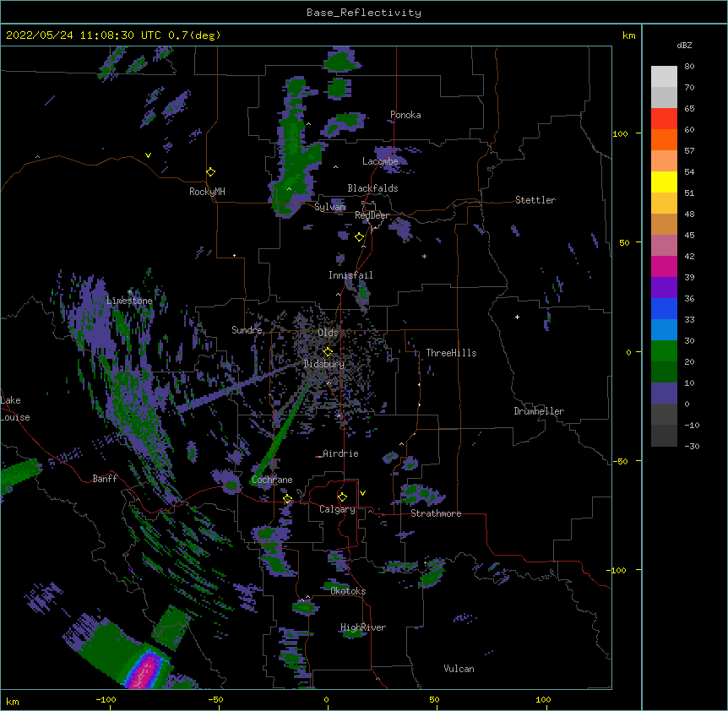Click the Drumheller city label
This screenshot has height=711, width=728.
coord(539,411)
